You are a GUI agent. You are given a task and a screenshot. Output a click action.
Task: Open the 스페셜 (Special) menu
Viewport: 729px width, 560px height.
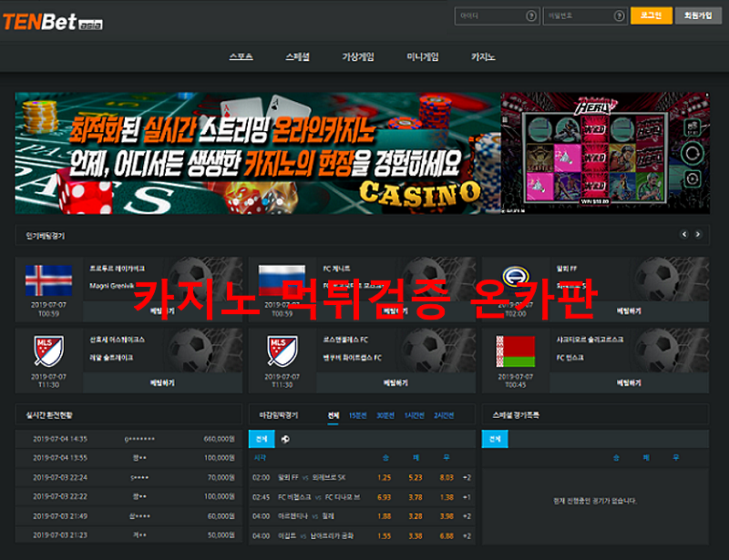coord(298,56)
